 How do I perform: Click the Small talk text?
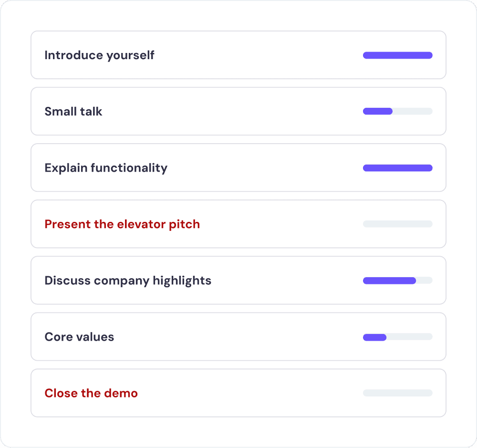pyautogui.click(x=73, y=111)
